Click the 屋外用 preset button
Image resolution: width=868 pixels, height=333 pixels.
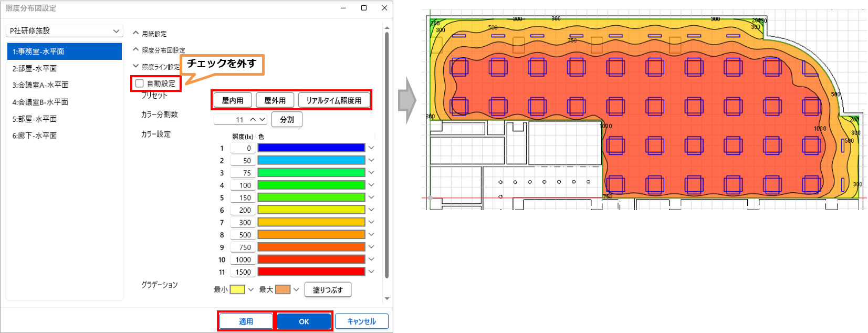pos(275,100)
